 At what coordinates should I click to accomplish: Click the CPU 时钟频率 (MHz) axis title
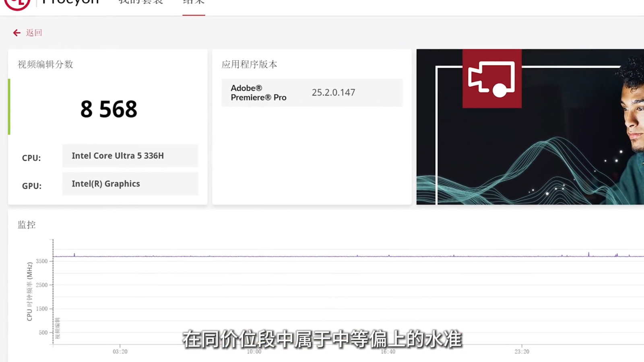pos(29,292)
